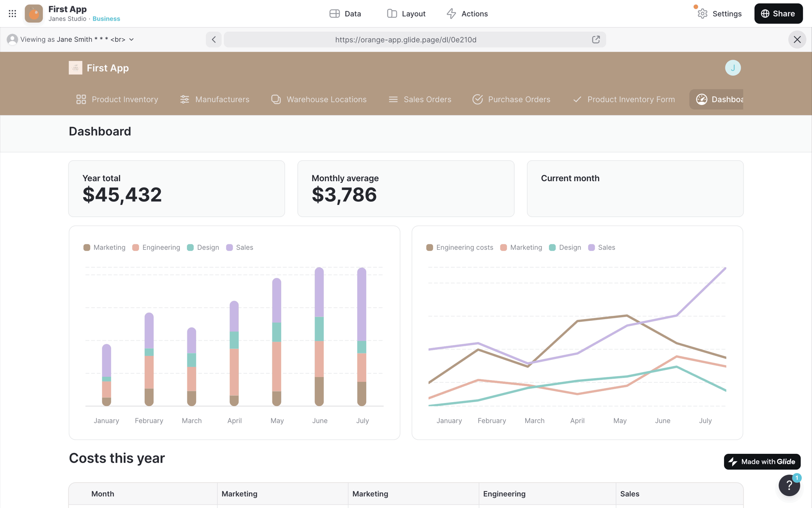The width and height of the screenshot is (812, 508).
Task: Open the J profile avatar
Action: 733,68
